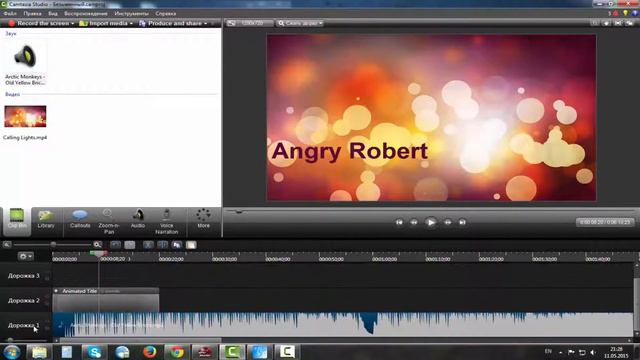This screenshot has width=640, height=360.
Task: Click the timeline zoom in magnifier
Action: (x=97, y=244)
